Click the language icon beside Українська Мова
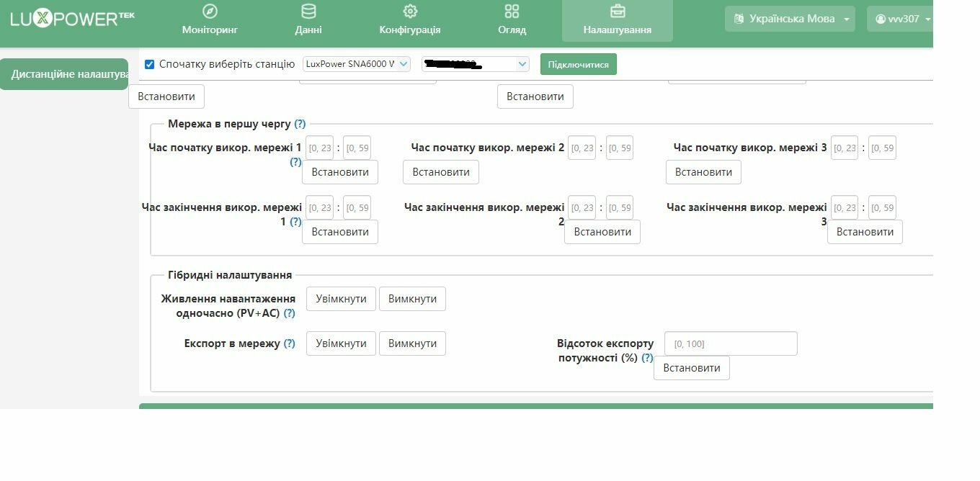The width and height of the screenshot is (980, 481). (x=739, y=19)
